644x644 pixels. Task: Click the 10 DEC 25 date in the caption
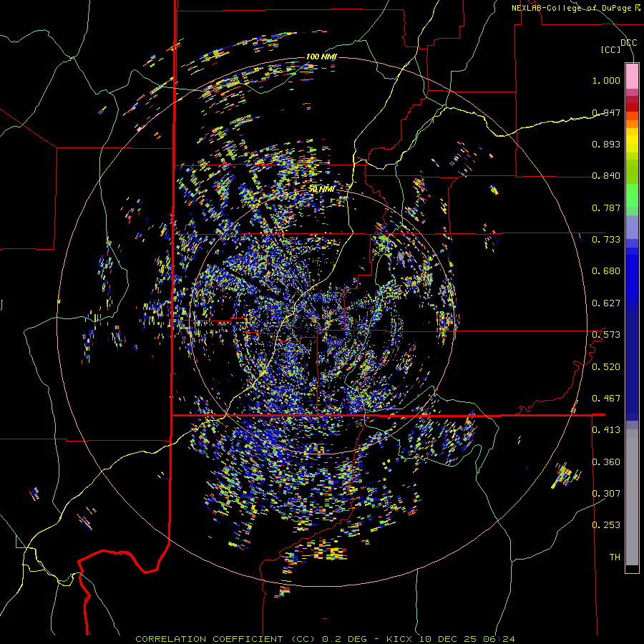tap(448, 639)
